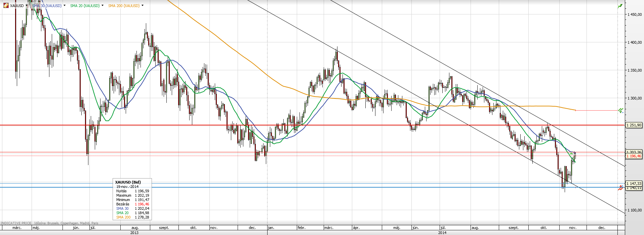The image size is (644, 235).
Task: Click the dec. 2014 month label on time axis
Action: click(x=602, y=228)
